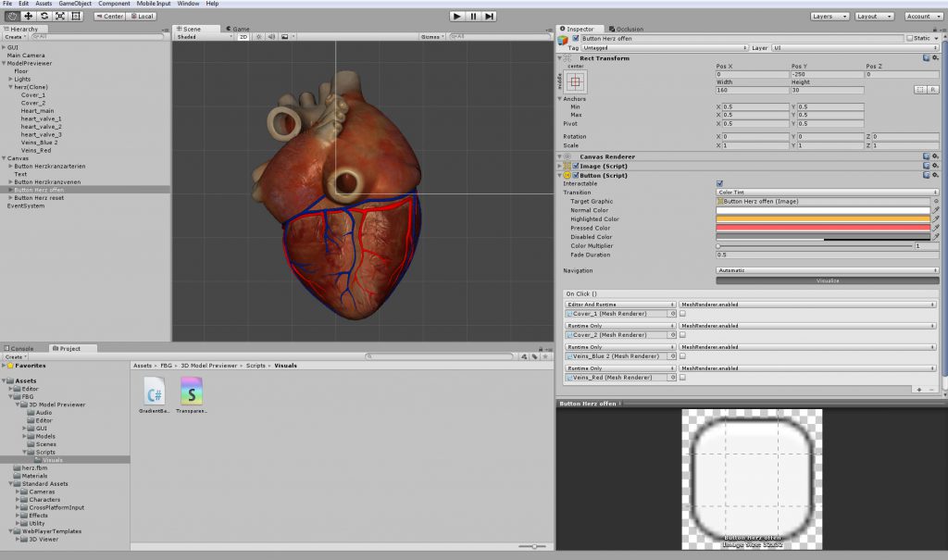Select the Scale tool
This screenshot has width=948, height=560.
point(62,16)
